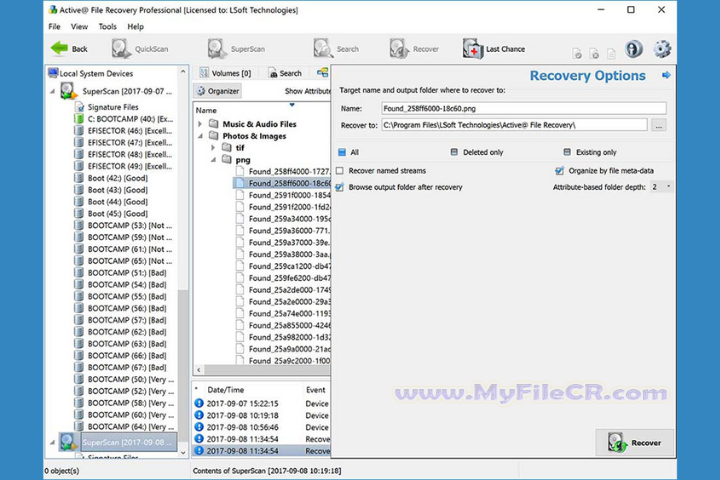Click the green Back arrow icon
Screen dimensions: 720x480
[x=59, y=48]
